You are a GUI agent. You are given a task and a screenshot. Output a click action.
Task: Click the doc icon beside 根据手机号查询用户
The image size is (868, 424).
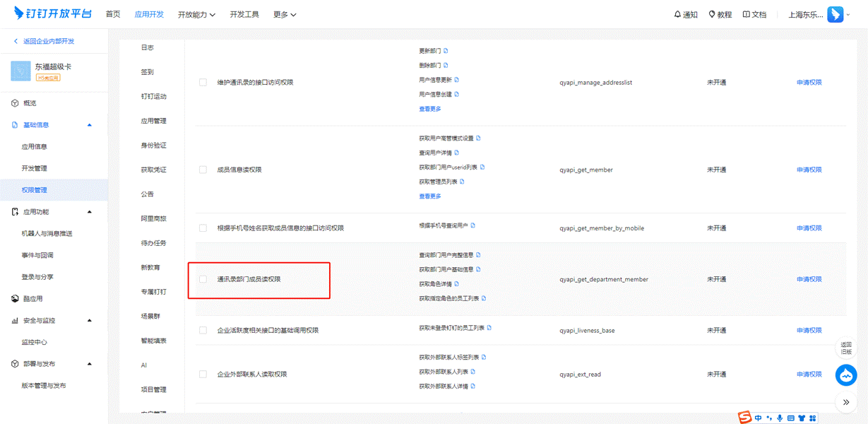(473, 225)
